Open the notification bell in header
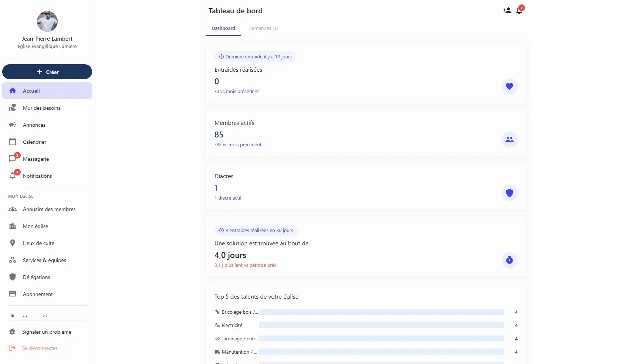636x364 pixels. (519, 11)
